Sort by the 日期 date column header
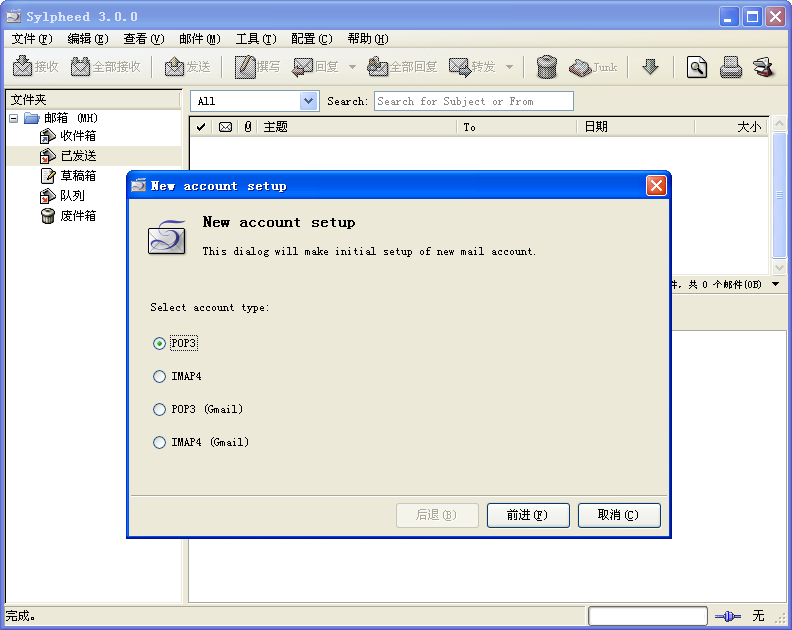 tap(636, 127)
